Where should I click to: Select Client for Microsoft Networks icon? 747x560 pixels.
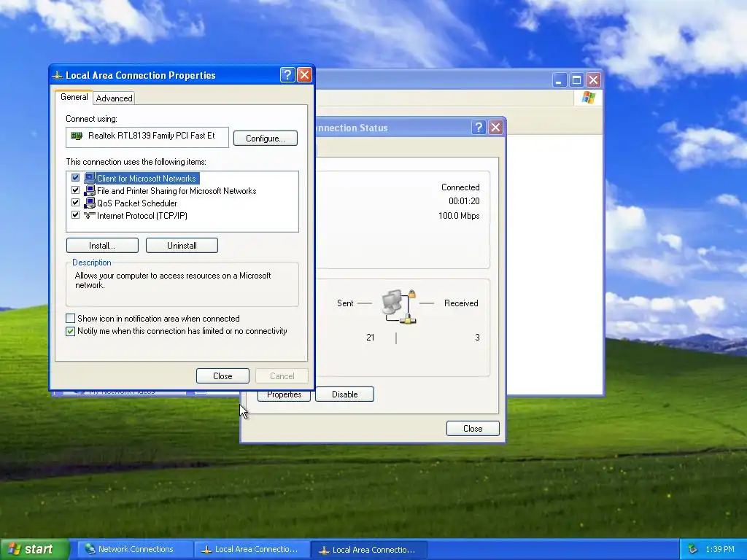(90, 178)
